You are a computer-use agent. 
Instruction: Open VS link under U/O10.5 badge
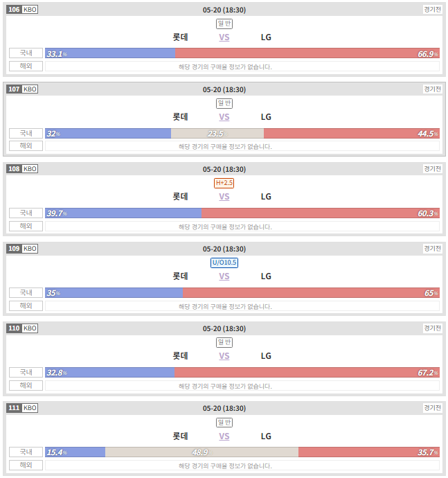pyautogui.click(x=224, y=276)
